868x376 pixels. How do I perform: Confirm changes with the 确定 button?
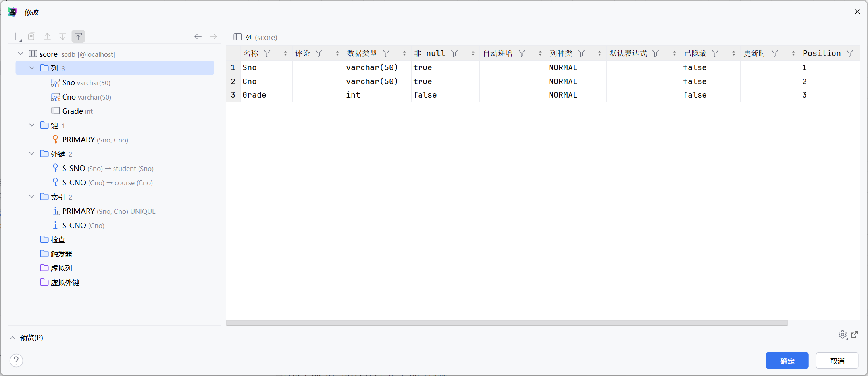(x=787, y=361)
